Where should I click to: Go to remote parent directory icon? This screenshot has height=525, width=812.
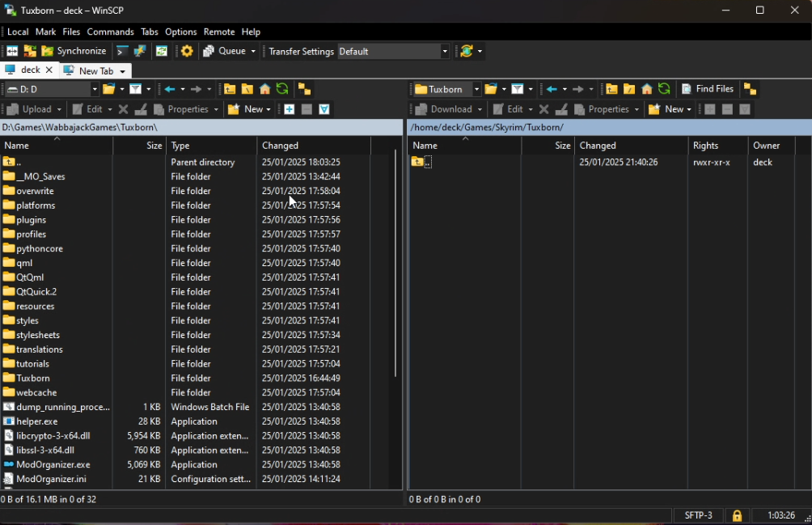click(611, 89)
